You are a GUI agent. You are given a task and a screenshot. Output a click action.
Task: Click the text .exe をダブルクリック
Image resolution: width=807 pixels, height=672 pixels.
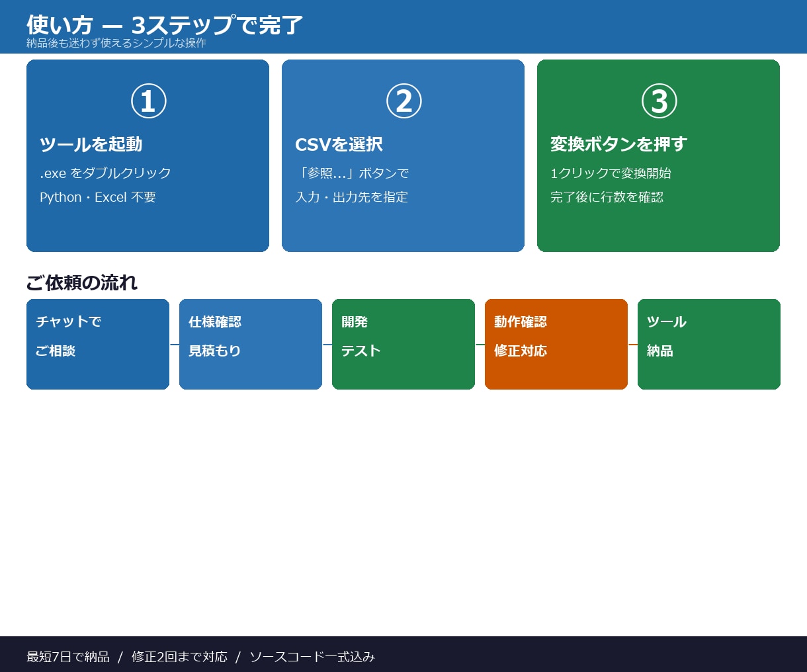pyautogui.click(x=105, y=173)
